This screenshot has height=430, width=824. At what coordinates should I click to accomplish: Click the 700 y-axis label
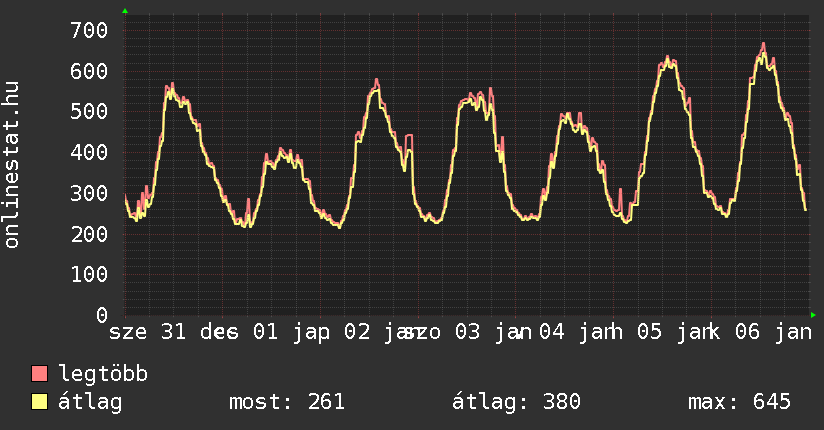tap(88, 30)
